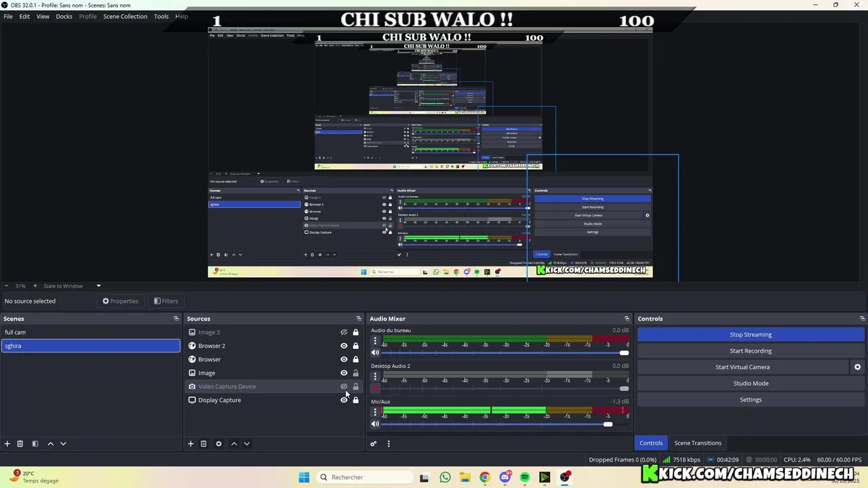Select the full cam scene

tap(91, 332)
